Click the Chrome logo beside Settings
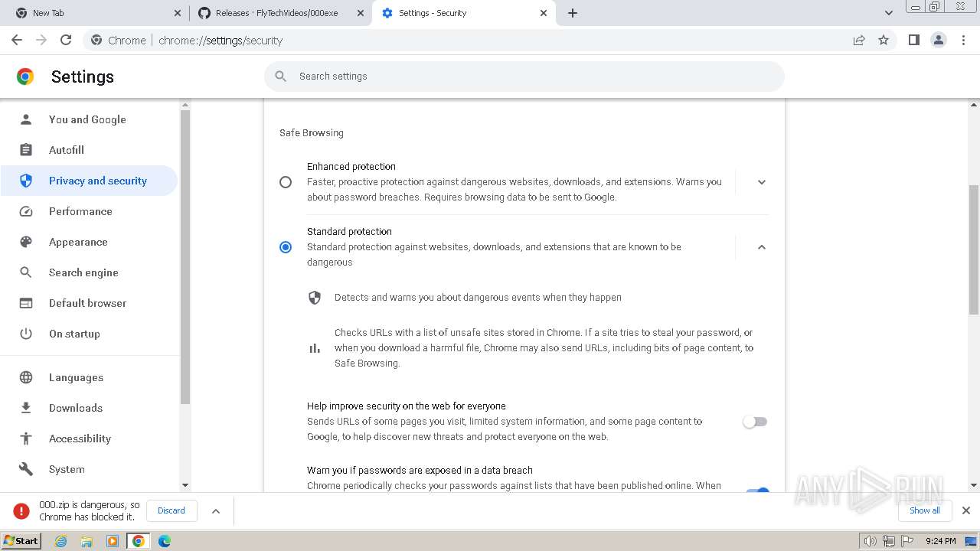The width and height of the screenshot is (980, 551). point(25,77)
